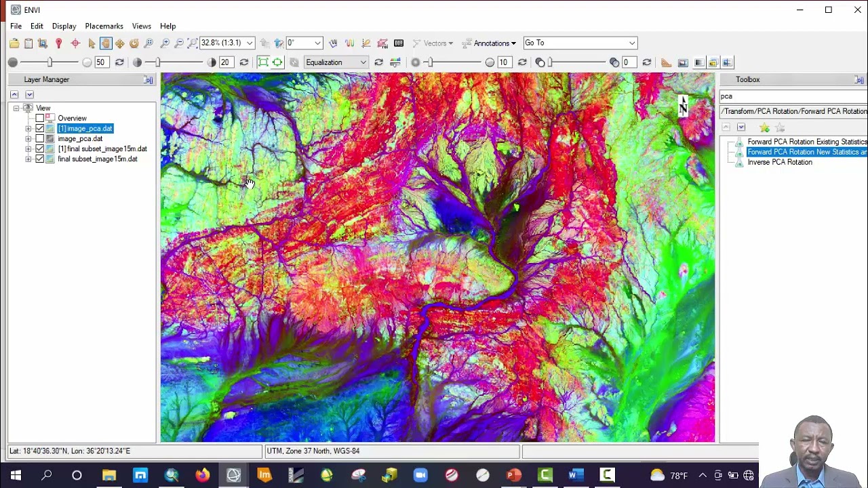Expand the [1] final subset_image15m.dat tree node

(x=28, y=149)
